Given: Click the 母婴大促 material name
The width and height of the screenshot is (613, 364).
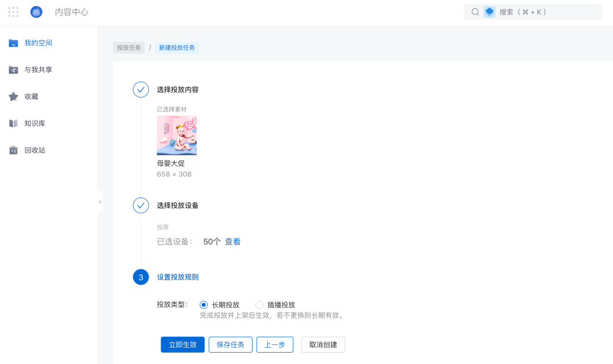Looking at the screenshot, I should point(171,164).
